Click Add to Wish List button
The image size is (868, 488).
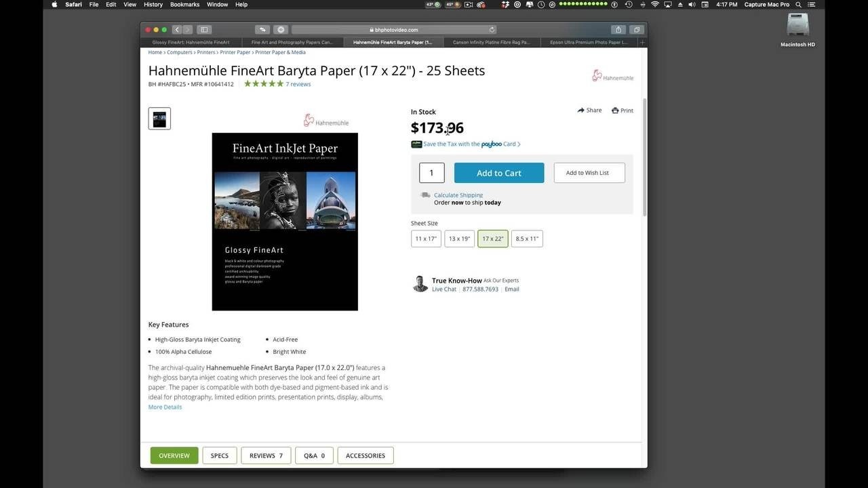click(589, 173)
